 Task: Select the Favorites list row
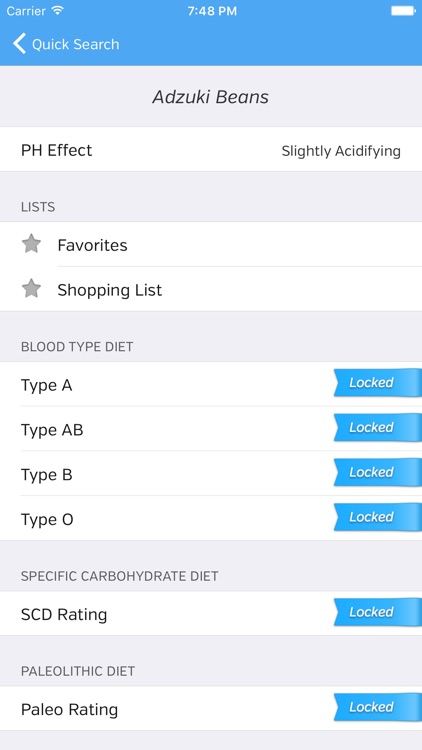coord(211,244)
